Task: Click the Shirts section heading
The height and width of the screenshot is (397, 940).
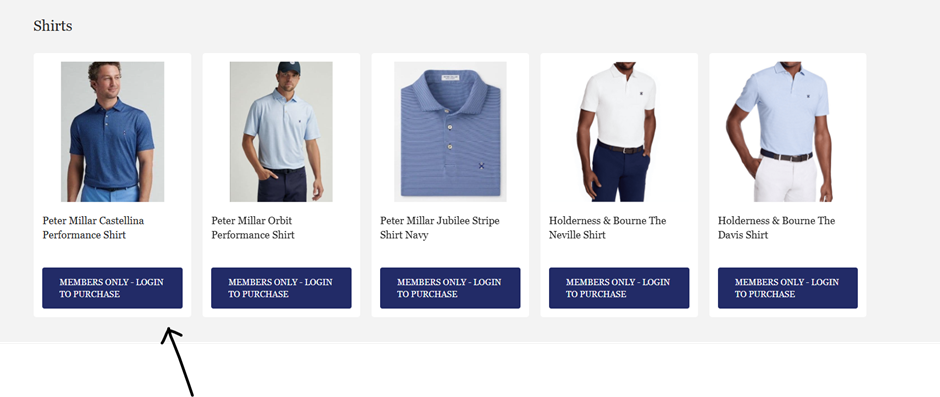Action: click(53, 26)
